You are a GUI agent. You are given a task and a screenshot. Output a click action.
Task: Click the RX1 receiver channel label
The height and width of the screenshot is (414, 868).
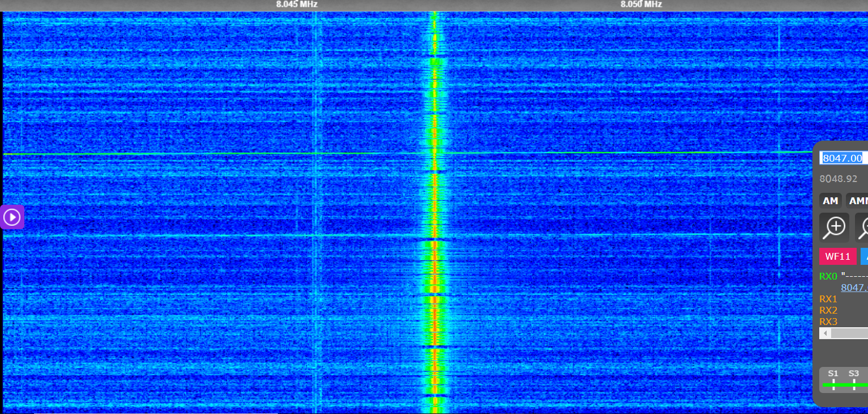tap(828, 299)
